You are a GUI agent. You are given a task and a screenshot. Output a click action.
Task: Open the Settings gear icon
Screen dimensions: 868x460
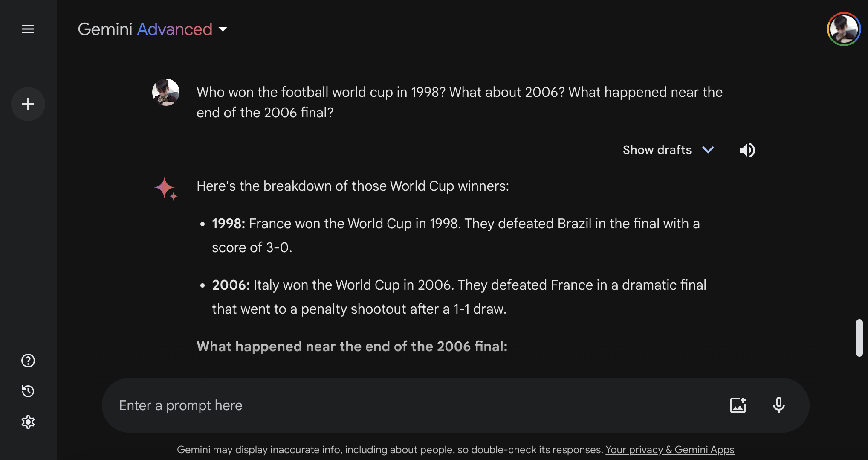[x=28, y=422]
